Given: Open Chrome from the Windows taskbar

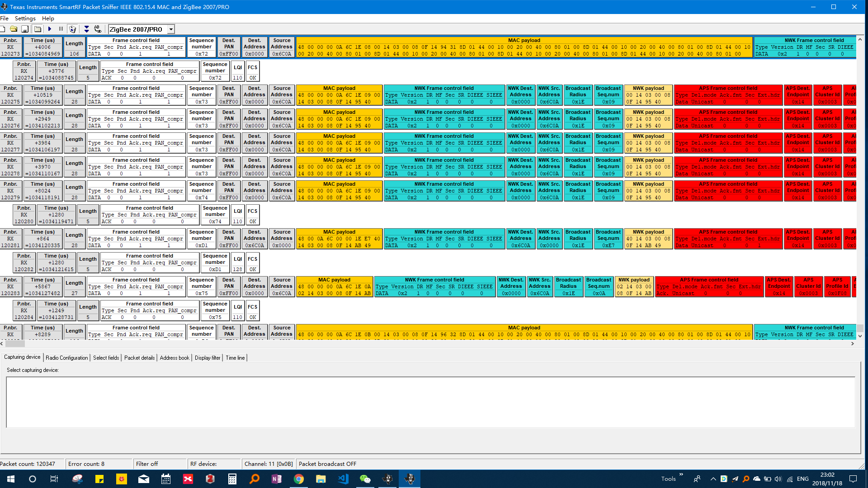Looking at the screenshot, I should point(299,479).
